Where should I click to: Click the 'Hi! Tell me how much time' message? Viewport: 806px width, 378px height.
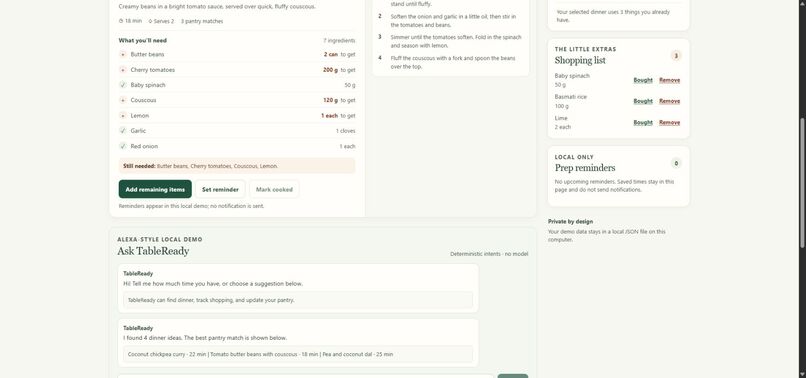pos(213,283)
